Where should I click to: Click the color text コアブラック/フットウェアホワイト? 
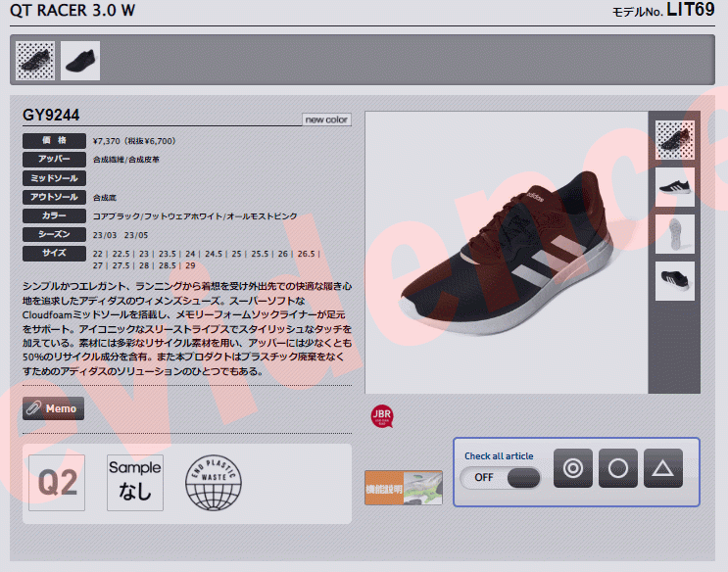click(158, 216)
